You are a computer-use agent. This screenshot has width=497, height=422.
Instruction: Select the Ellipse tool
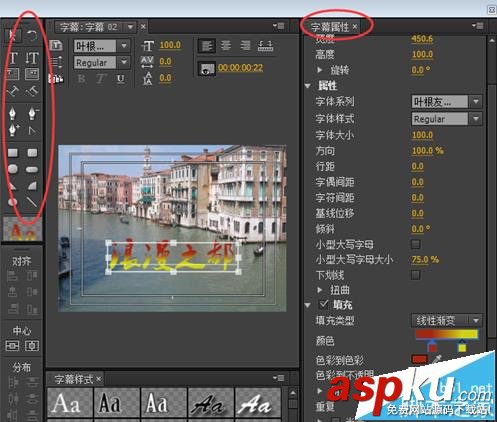click(x=12, y=202)
